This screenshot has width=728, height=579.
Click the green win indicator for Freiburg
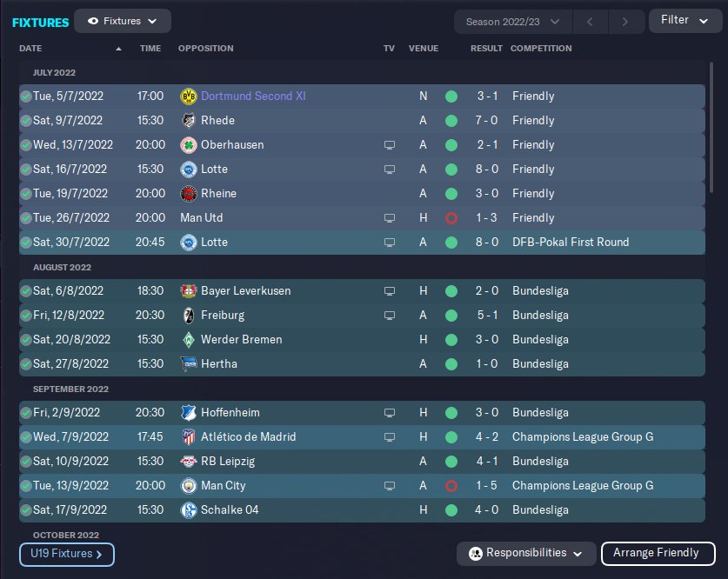pyautogui.click(x=451, y=315)
